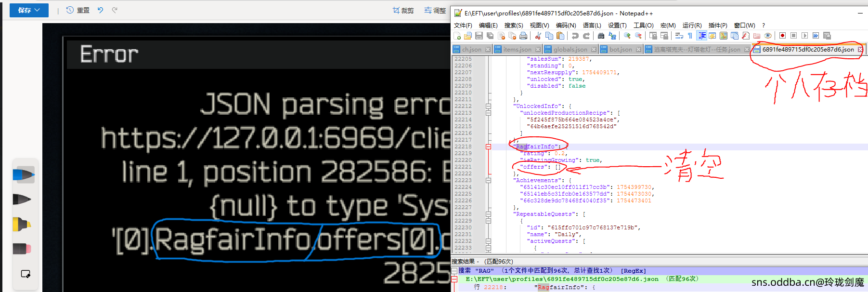Switch to the items.json tab

click(x=518, y=49)
